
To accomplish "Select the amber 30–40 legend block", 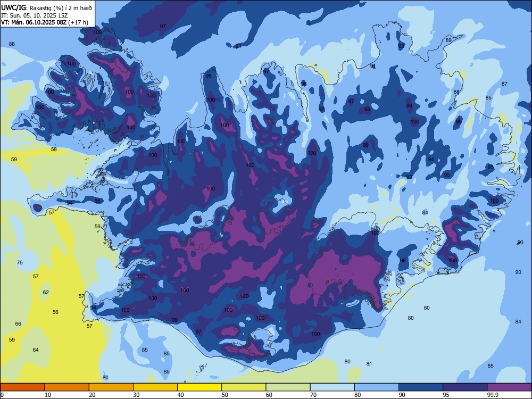I will coord(155,387).
